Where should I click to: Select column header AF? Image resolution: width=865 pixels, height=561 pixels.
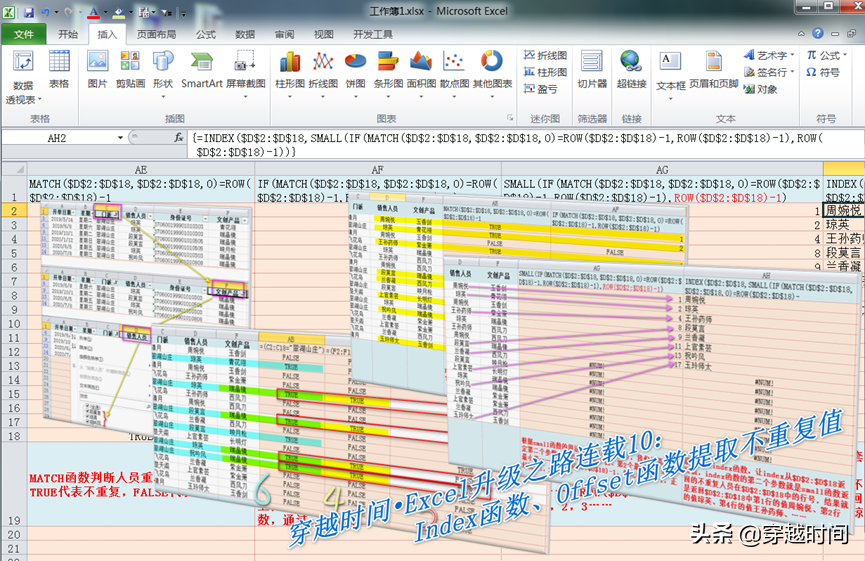tap(377, 169)
